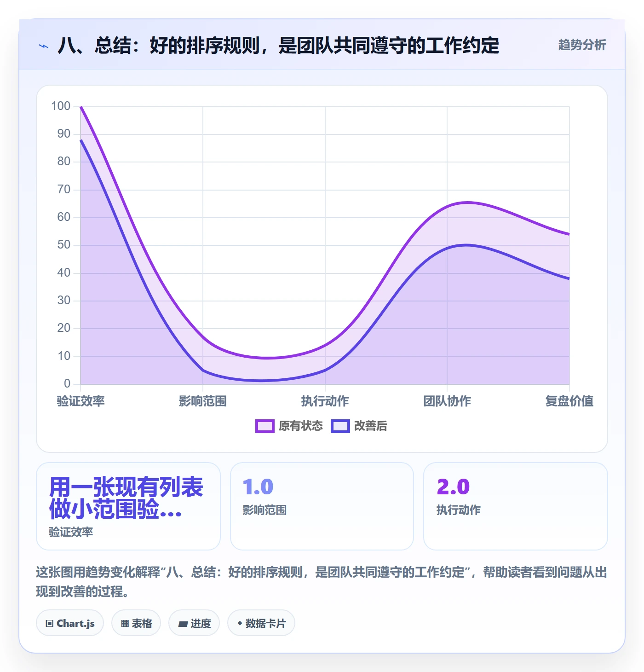Toggle the 改善后 legend swatch
The image size is (644, 672).
[340, 426]
